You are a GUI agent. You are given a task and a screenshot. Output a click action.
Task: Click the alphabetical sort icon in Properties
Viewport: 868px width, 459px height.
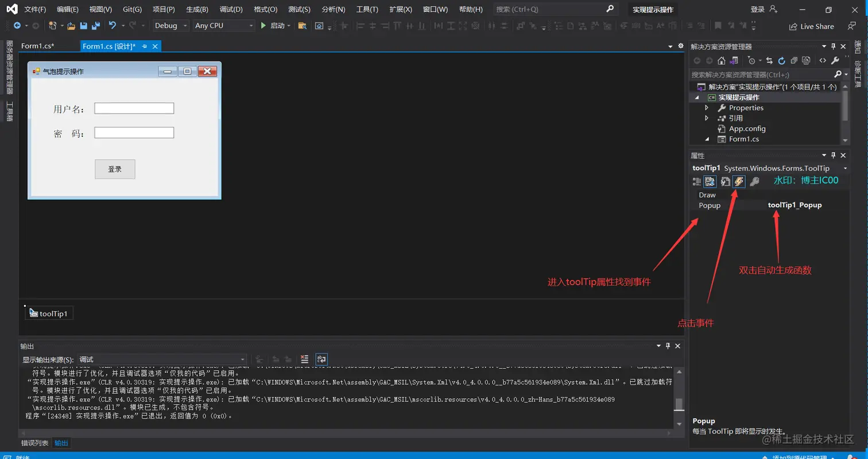click(x=710, y=181)
